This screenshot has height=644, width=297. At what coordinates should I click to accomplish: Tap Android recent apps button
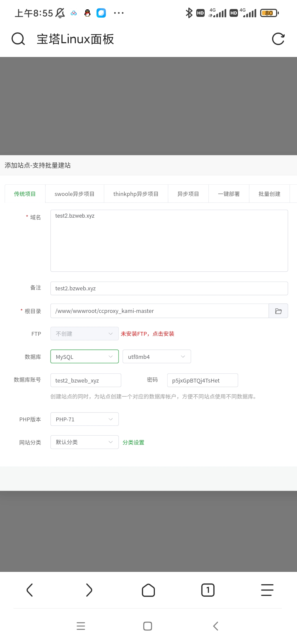81,626
